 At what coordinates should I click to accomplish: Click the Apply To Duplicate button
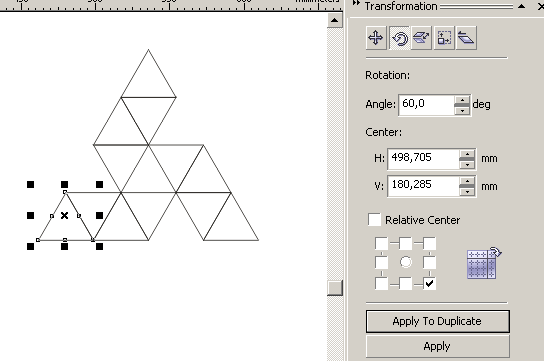pos(437,321)
